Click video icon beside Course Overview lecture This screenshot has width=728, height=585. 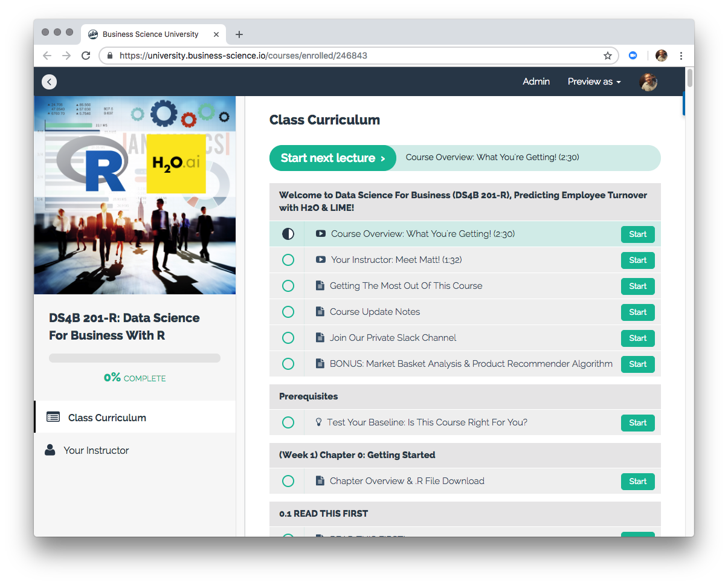321,234
